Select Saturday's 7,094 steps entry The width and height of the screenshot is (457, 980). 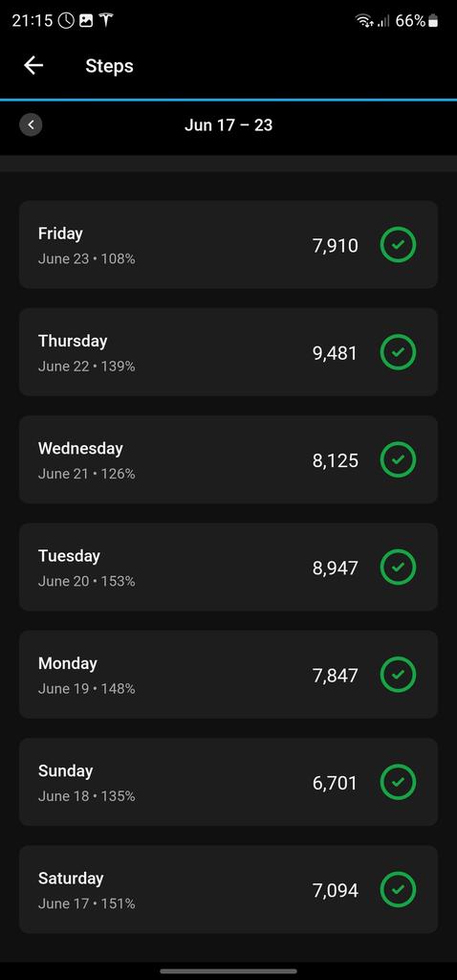pos(228,889)
